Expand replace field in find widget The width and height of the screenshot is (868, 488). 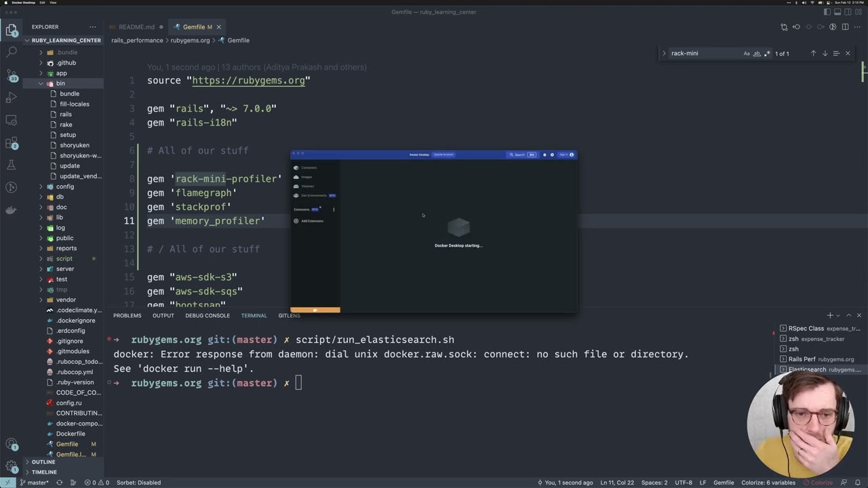pyautogui.click(x=664, y=54)
